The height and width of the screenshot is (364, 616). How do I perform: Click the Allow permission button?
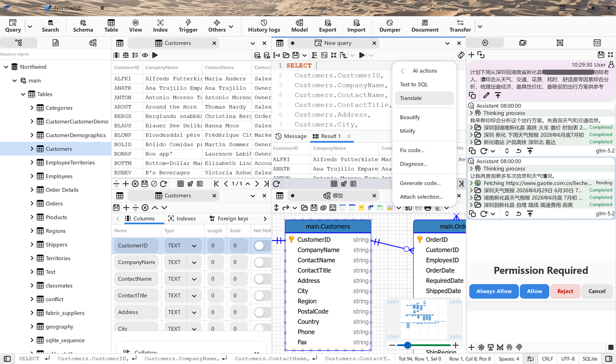pos(534,291)
